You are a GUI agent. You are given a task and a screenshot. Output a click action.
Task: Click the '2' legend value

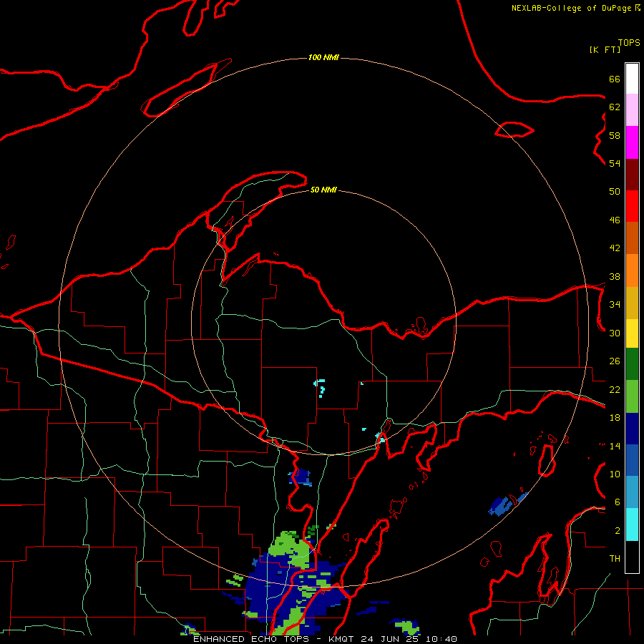[617, 531]
